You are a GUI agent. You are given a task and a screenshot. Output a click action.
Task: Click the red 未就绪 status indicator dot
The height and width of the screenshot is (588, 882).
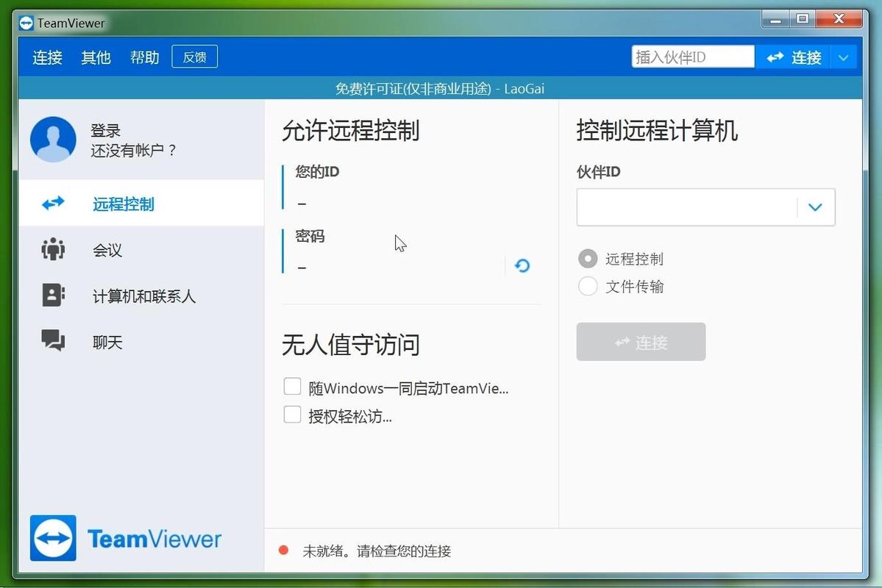click(x=283, y=549)
